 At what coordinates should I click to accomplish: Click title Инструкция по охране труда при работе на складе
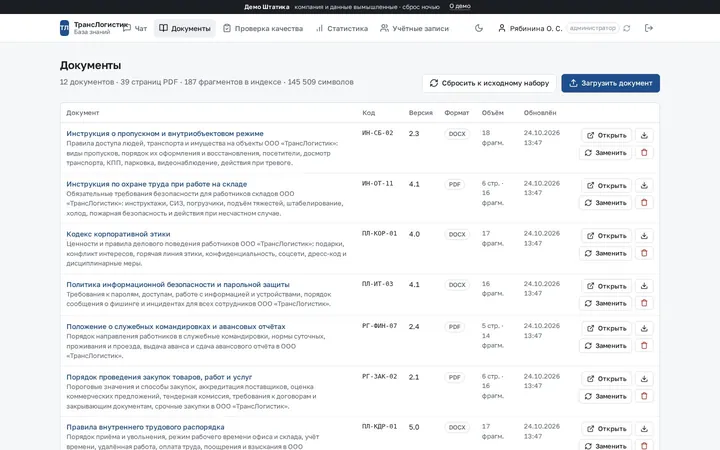pos(157,184)
